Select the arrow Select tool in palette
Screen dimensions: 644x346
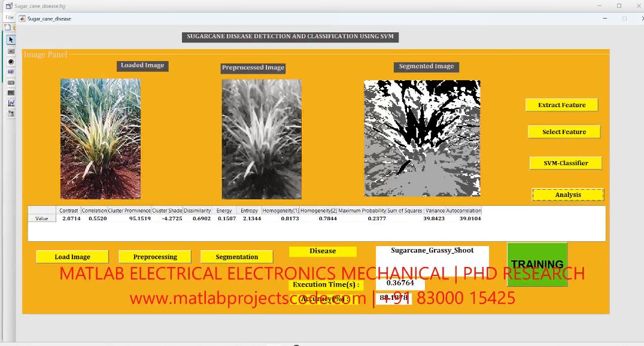(11, 40)
